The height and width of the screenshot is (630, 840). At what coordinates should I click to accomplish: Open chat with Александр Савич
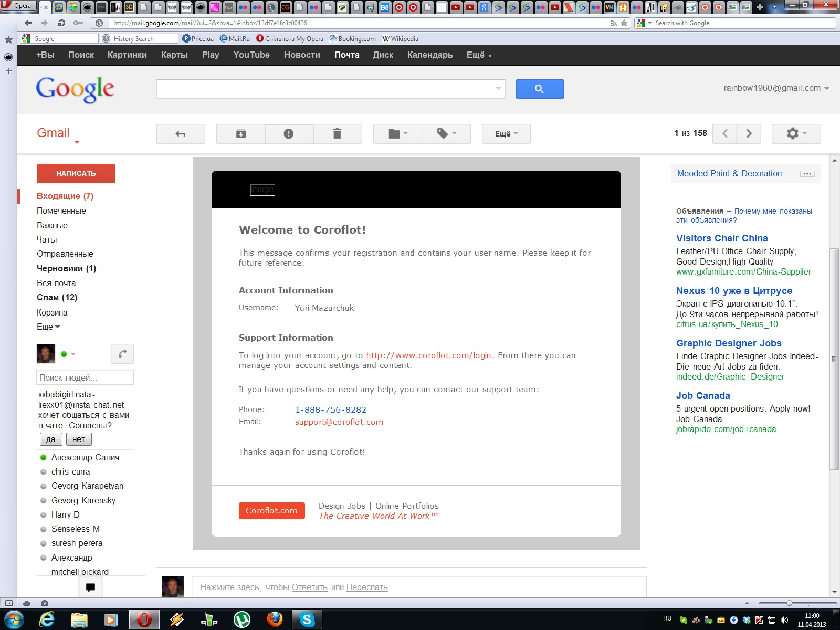[85, 458]
